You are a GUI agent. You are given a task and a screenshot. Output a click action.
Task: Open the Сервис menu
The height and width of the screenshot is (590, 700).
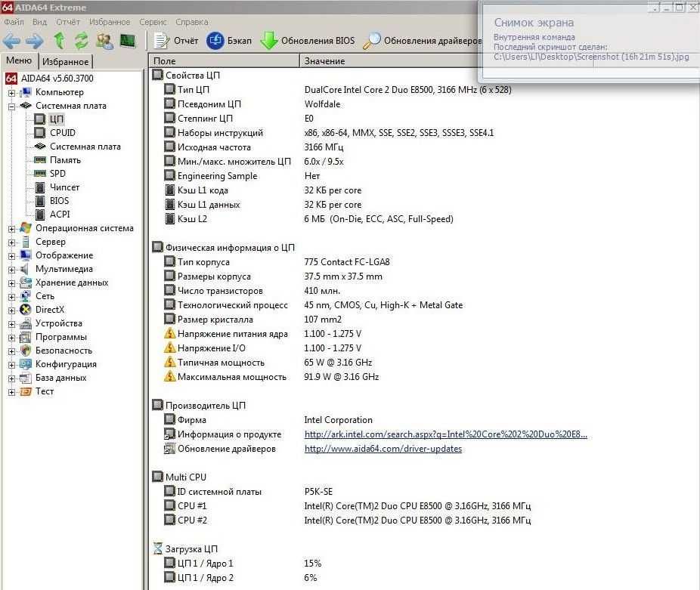pyautogui.click(x=153, y=22)
